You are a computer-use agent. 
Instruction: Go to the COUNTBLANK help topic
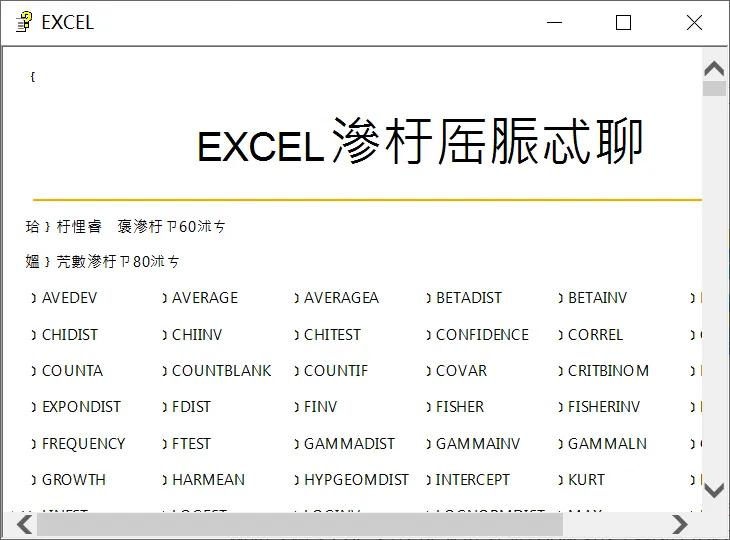click(x=222, y=371)
